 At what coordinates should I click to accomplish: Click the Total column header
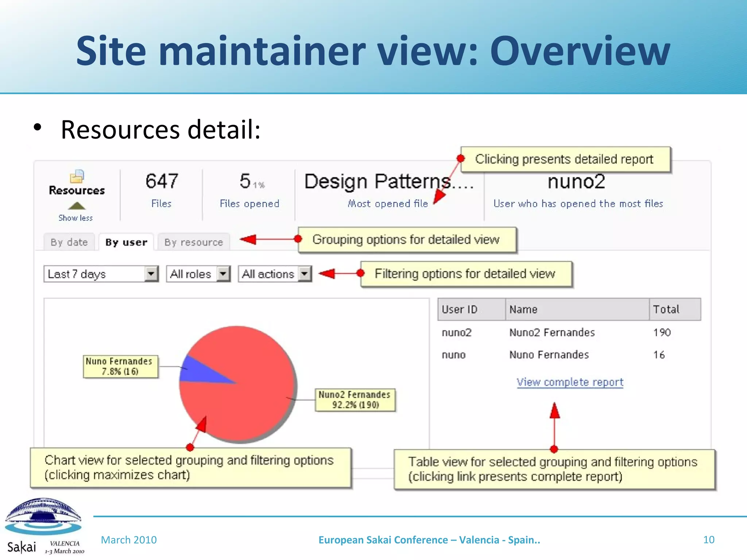click(x=675, y=310)
